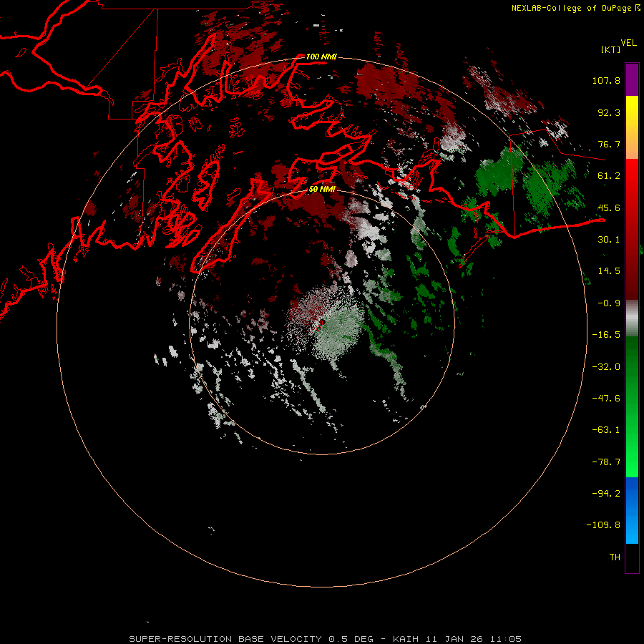Image resolution: width=644 pixels, height=644 pixels.
Task: Select the 61.2 scale value
Action: click(x=609, y=176)
